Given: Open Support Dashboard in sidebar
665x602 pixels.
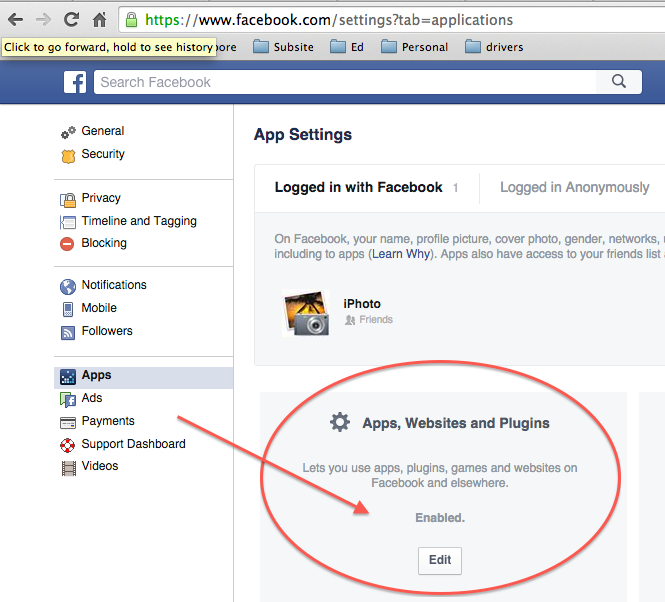Looking at the screenshot, I should [x=133, y=444].
